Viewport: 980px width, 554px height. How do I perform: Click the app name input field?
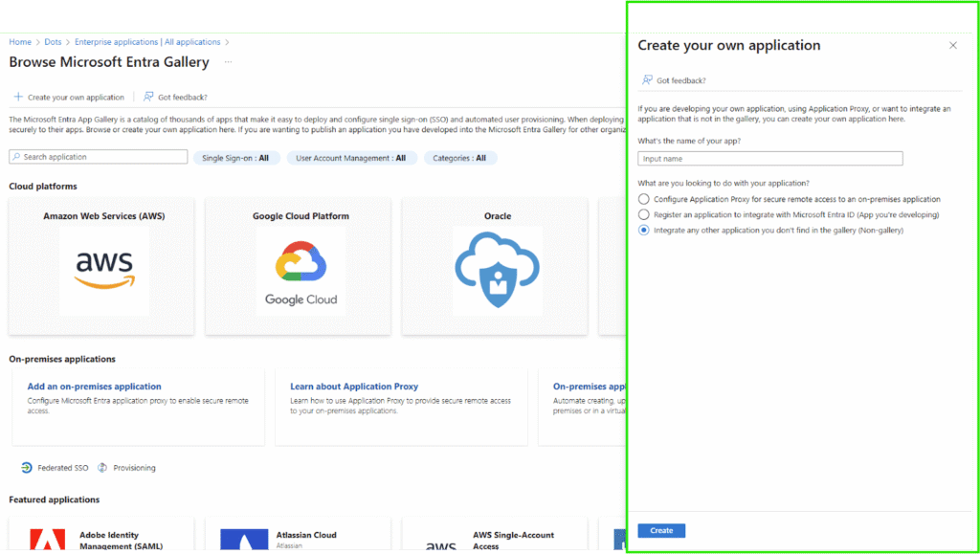click(769, 159)
